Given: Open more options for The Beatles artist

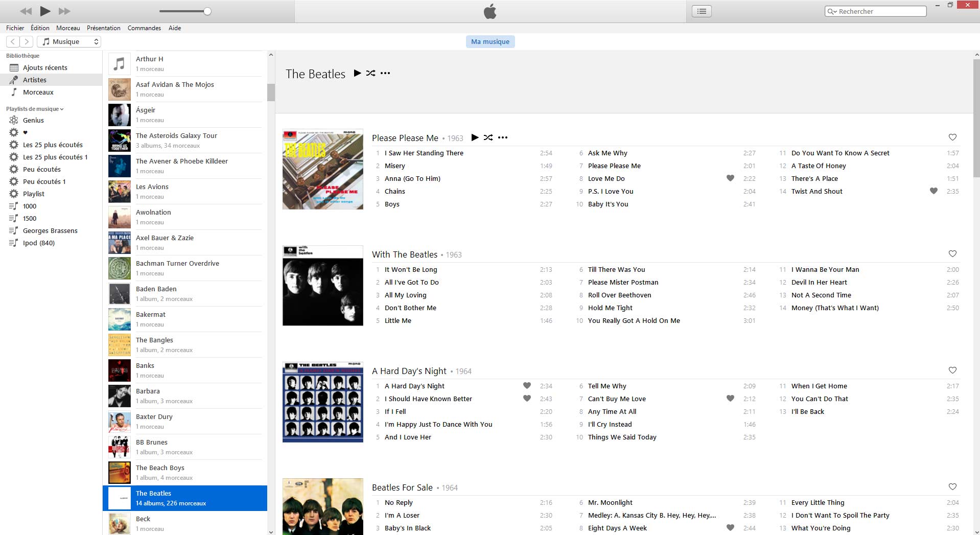Looking at the screenshot, I should (x=385, y=73).
